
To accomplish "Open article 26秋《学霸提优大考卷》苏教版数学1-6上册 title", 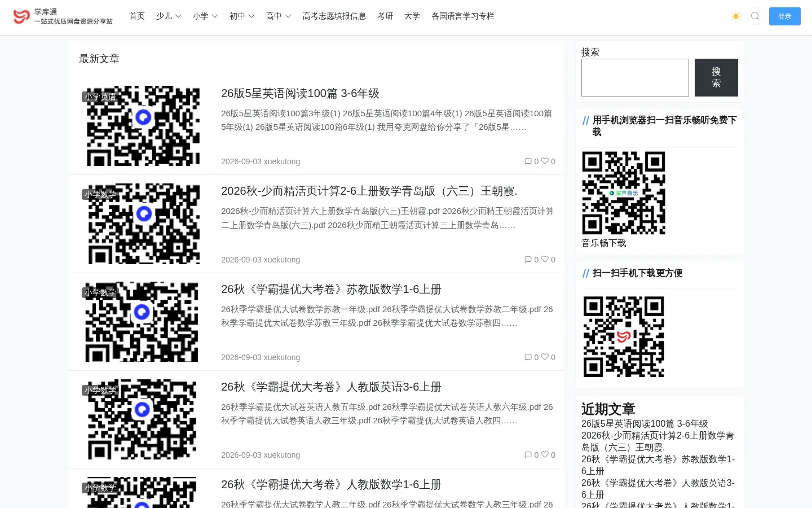I will coord(331,289).
